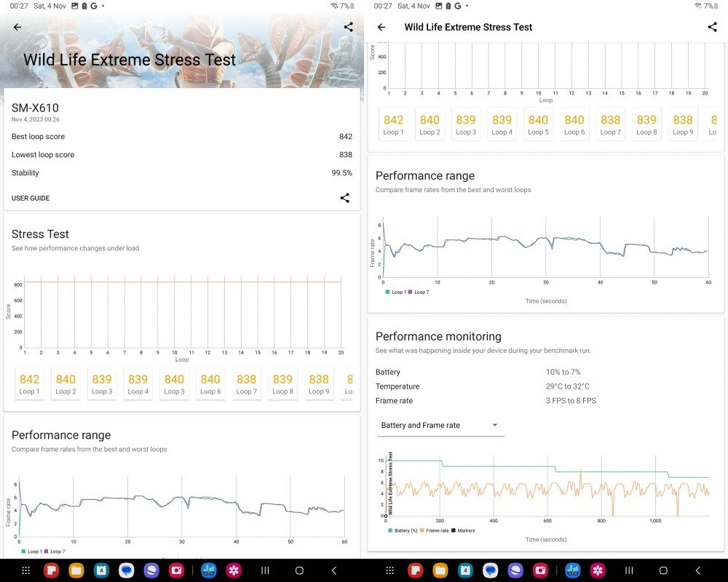Tap the home button in right navigation bar
The height and width of the screenshot is (582, 728).
663,570
